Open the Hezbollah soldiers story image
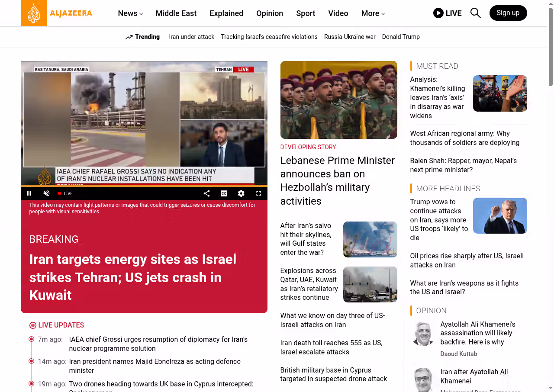The height and width of the screenshot is (392, 554). pyautogui.click(x=338, y=100)
